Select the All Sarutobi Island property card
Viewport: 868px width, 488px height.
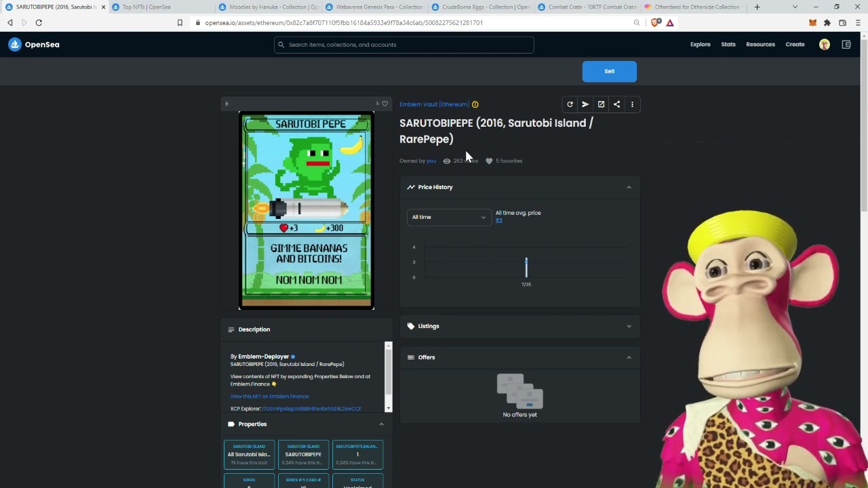coord(250,455)
